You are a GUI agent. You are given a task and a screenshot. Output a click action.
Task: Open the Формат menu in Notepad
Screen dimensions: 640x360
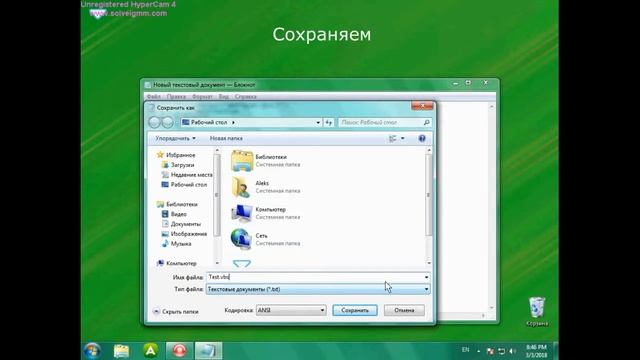(x=202, y=97)
